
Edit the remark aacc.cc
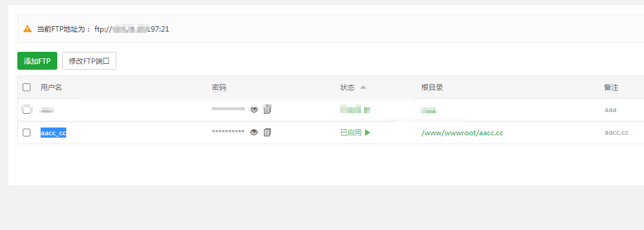[617, 132]
